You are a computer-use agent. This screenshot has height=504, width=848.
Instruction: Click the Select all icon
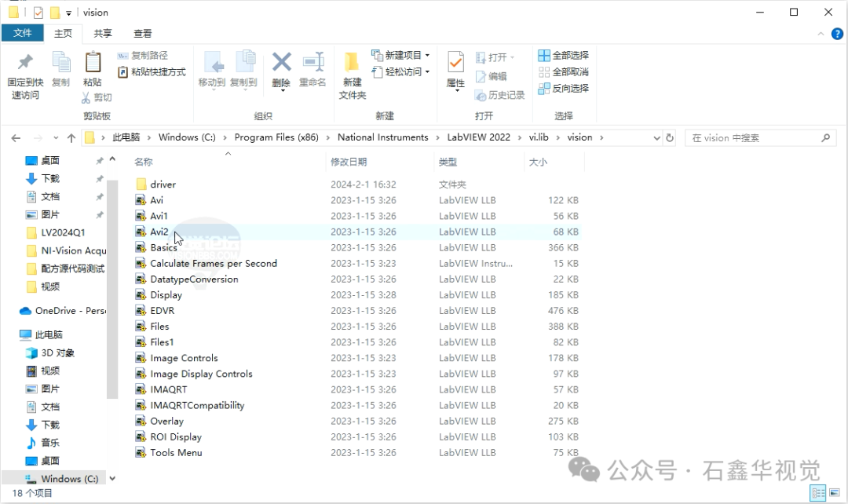click(544, 55)
